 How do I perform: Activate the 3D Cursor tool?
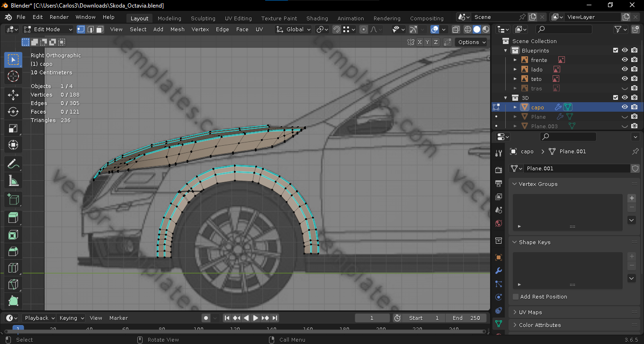click(13, 76)
